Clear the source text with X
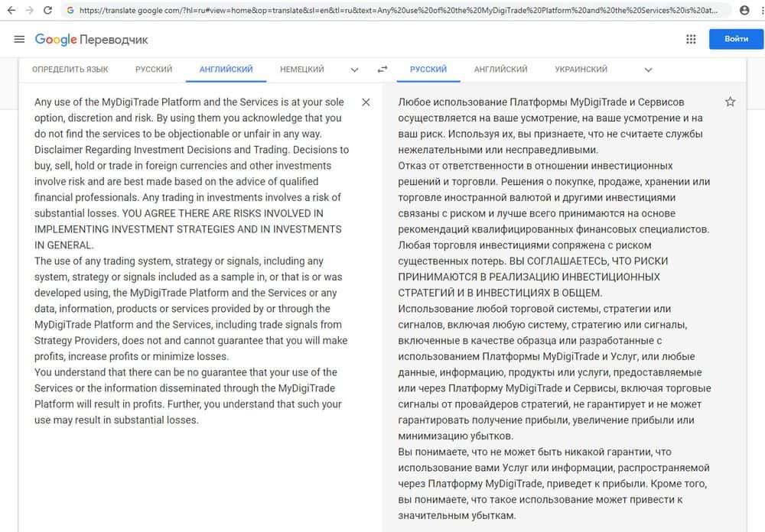Viewport: 765px width, 532px height. [x=366, y=102]
